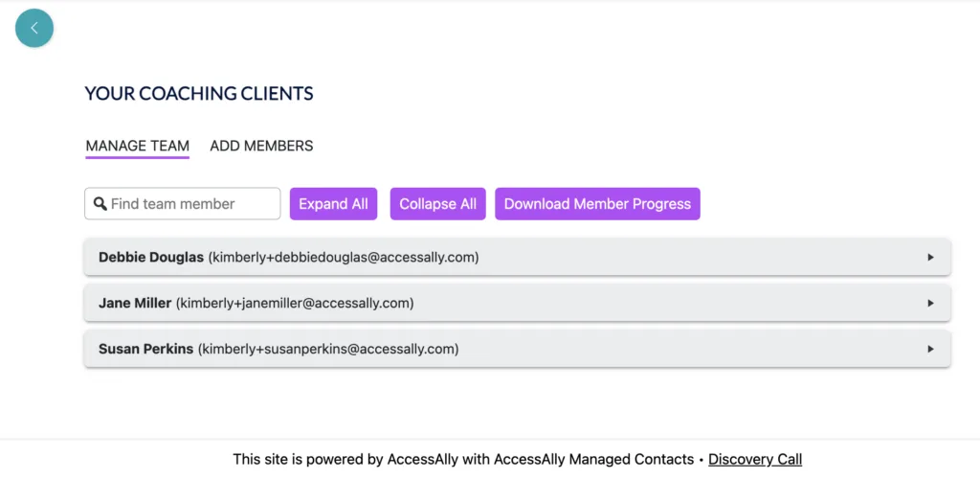Expand Debbie Douglas row using its arrow
This screenshot has width=980, height=479.
pos(930,257)
